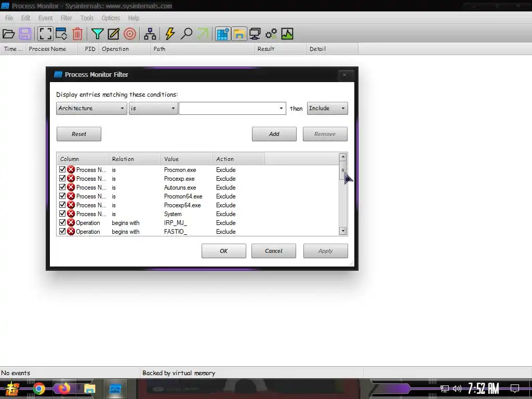Viewport: 532px width, 399px height.
Task: Toggle the Autoscroll toolbar icon
Action: pyautogui.click(x=61, y=34)
